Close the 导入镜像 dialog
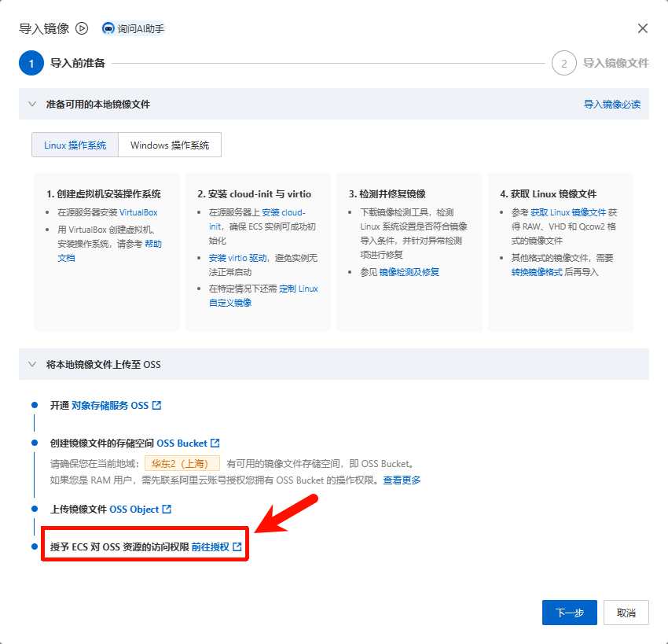 click(x=642, y=28)
